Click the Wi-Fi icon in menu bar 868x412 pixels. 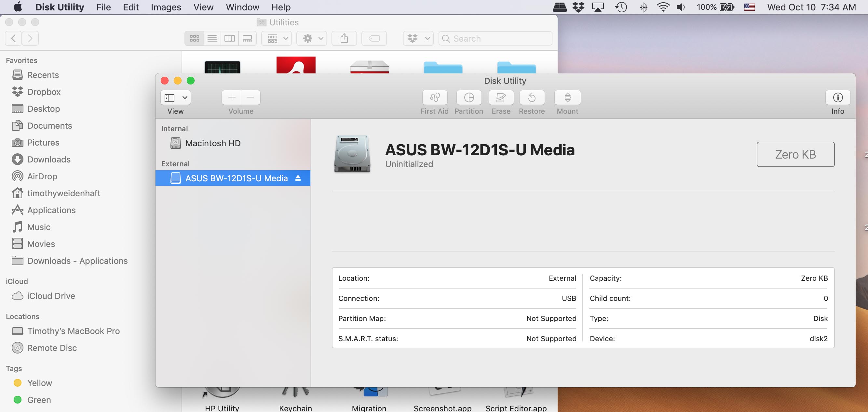(663, 7)
